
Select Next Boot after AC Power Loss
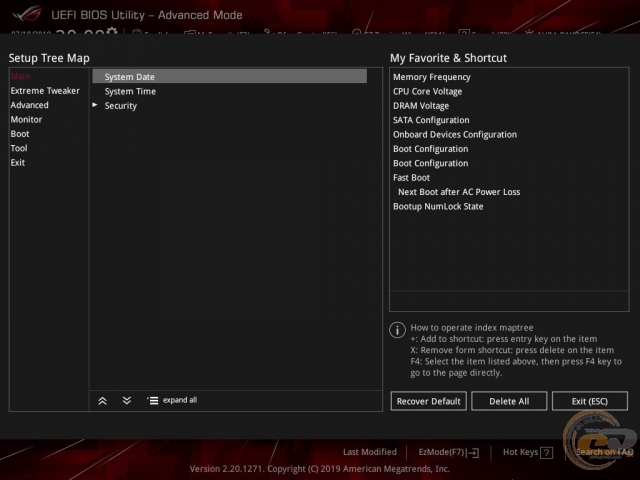tap(459, 192)
